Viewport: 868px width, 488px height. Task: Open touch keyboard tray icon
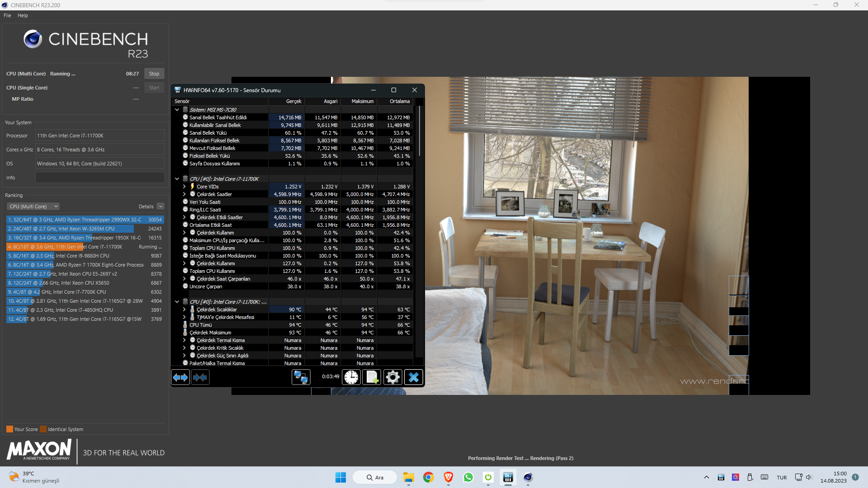pos(764,478)
